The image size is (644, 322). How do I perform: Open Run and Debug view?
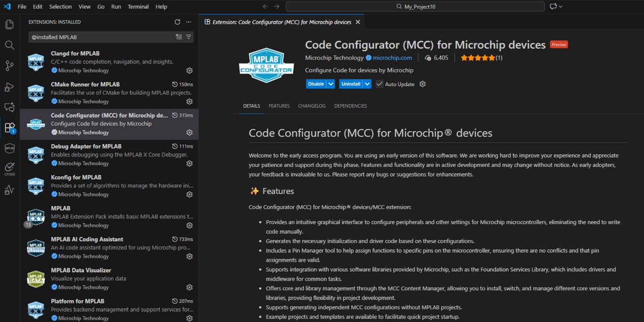tap(9, 87)
